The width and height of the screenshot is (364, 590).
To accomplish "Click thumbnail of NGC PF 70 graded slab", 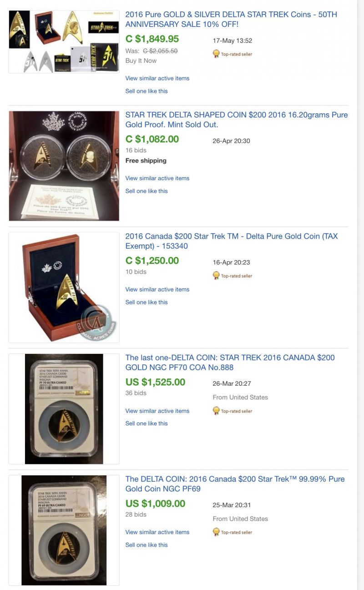I will [64, 409].
